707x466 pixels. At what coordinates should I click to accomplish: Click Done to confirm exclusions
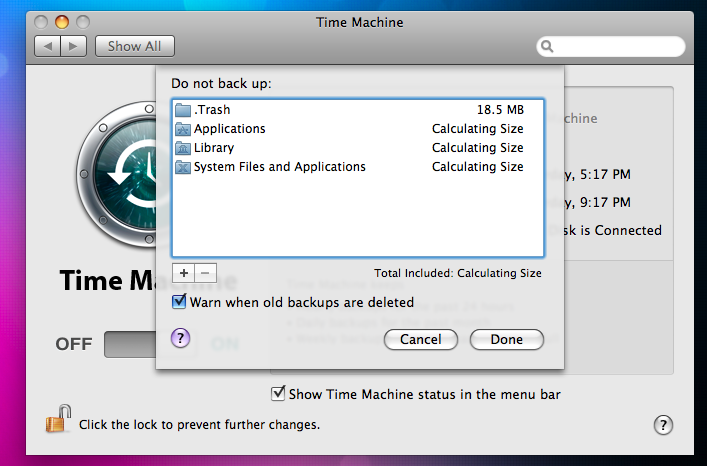point(507,339)
